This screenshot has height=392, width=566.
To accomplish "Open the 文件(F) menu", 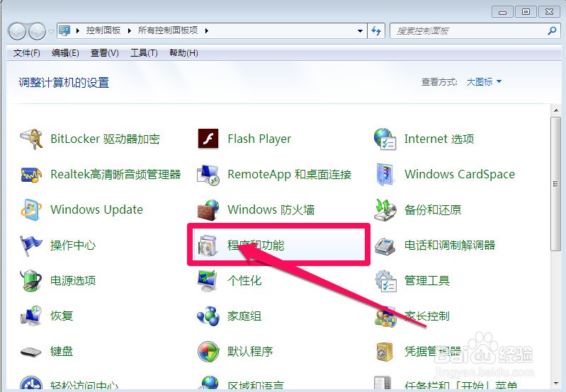I will coord(26,53).
